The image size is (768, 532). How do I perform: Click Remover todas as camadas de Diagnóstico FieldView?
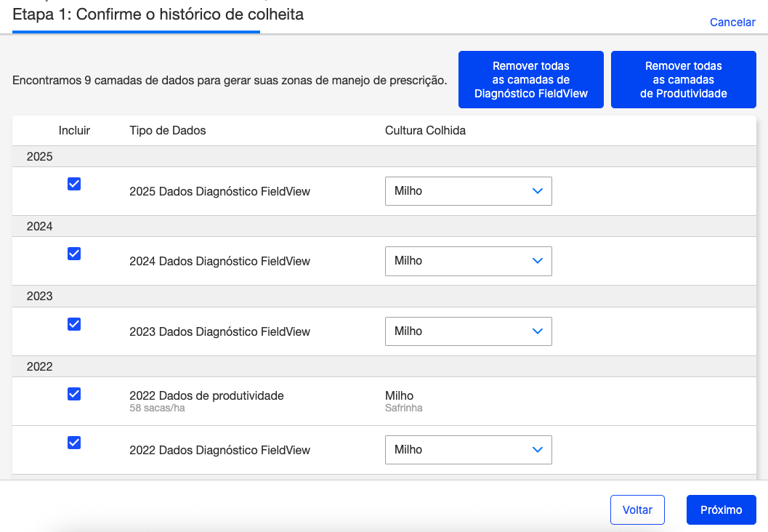[530, 80]
